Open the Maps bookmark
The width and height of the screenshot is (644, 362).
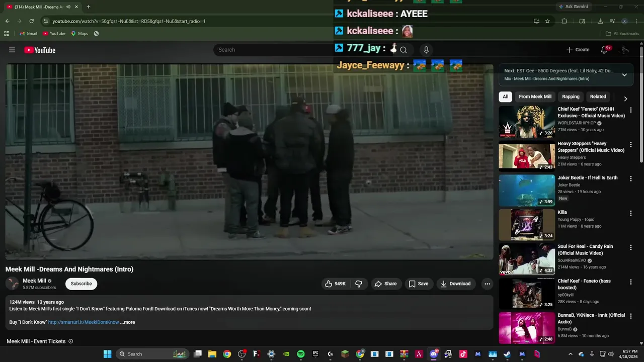click(x=79, y=34)
